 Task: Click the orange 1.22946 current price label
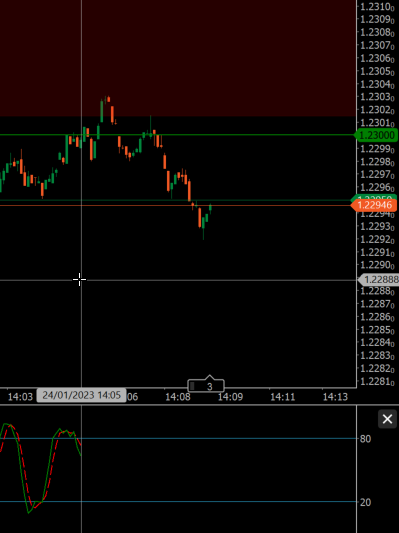pos(374,205)
